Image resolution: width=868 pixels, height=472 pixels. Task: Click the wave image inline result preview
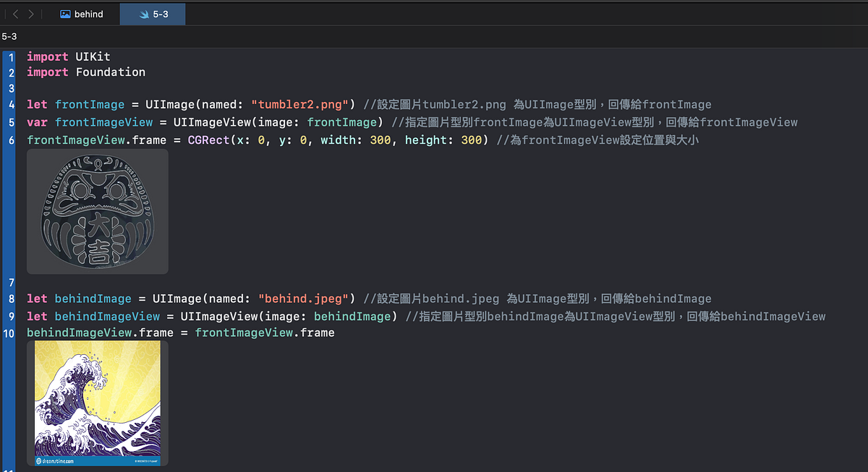click(97, 401)
